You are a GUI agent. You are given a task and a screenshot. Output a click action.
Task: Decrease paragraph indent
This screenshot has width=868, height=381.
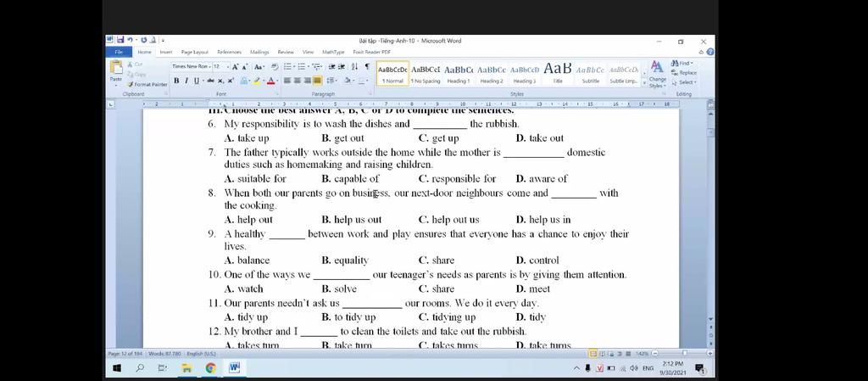point(331,67)
